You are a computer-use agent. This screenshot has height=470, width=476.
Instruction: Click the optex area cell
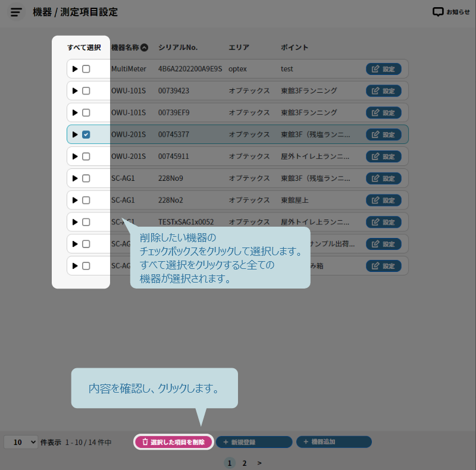pyautogui.click(x=237, y=69)
